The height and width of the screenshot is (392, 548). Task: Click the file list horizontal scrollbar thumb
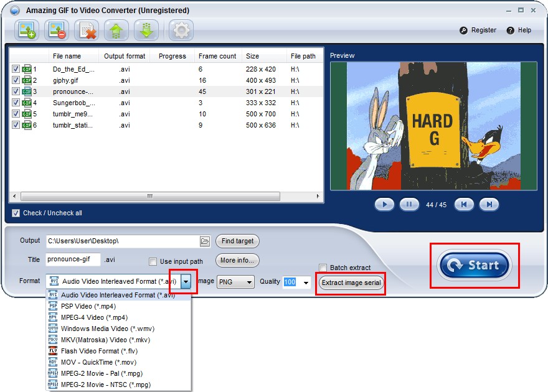150,196
